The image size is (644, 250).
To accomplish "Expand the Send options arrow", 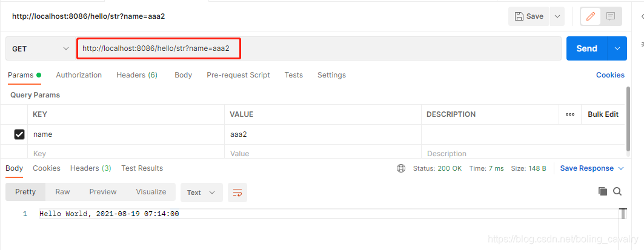I will click(x=617, y=48).
